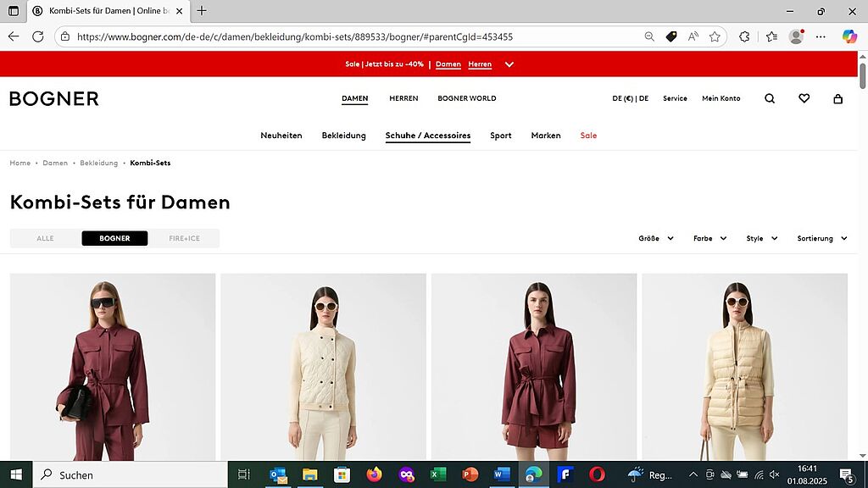
Task: Open the wishlist heart icon
Action: coord(804,98)
